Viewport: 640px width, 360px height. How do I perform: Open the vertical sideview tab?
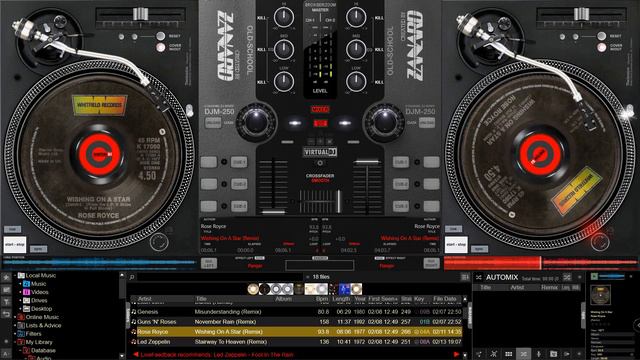click(469, 317)
